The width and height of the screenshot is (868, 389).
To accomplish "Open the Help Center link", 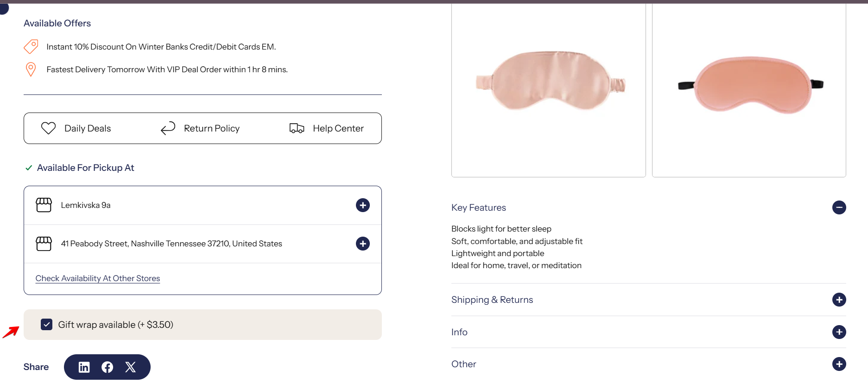I will tap(338, 128).
